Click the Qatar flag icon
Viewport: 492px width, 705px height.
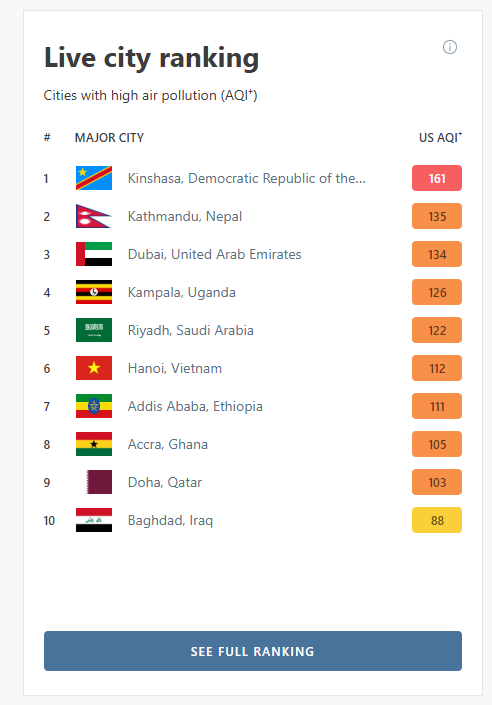[x=99, y=482]
